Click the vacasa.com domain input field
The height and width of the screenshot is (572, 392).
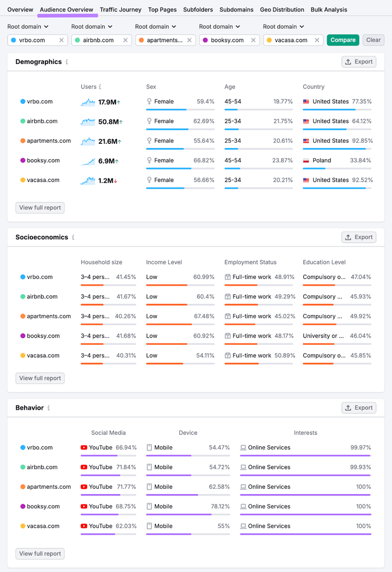pyautogui.click(x=293, y=40)
